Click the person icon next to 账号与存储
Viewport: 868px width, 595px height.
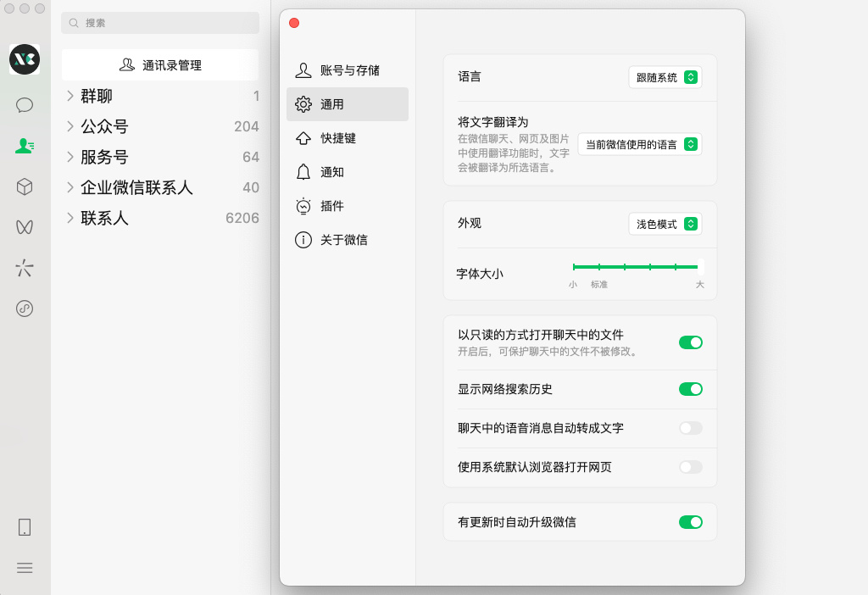click(x=303, y=70)
